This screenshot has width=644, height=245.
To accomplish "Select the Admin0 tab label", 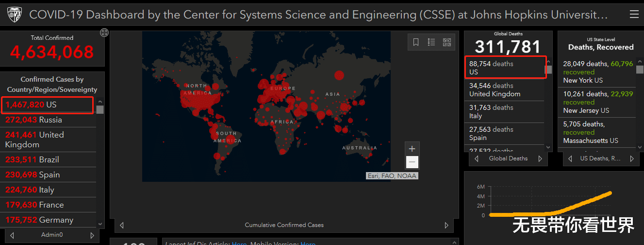I will coord(52,235).
